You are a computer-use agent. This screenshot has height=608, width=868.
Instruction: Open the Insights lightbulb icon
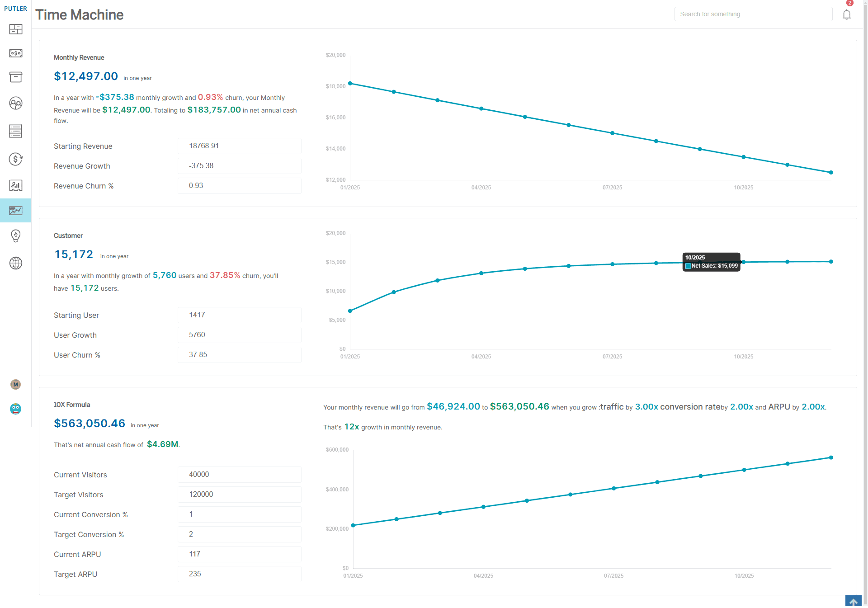tap(16, 236)
